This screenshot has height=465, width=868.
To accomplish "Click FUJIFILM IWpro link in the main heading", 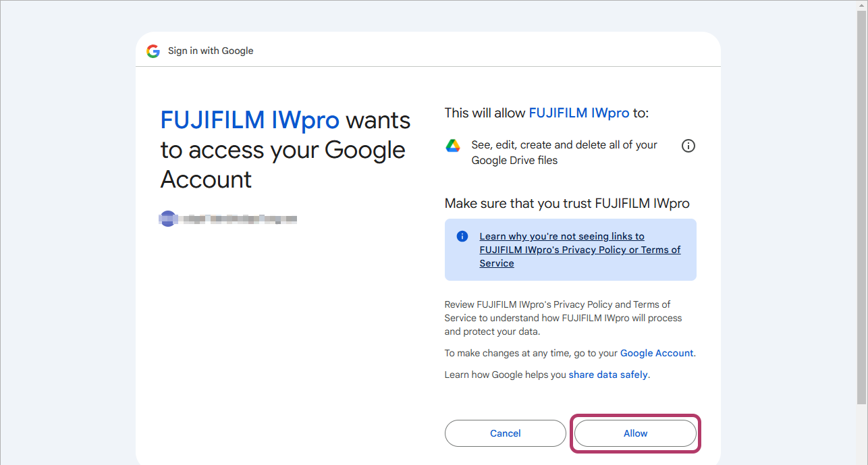I will [250, 120].
